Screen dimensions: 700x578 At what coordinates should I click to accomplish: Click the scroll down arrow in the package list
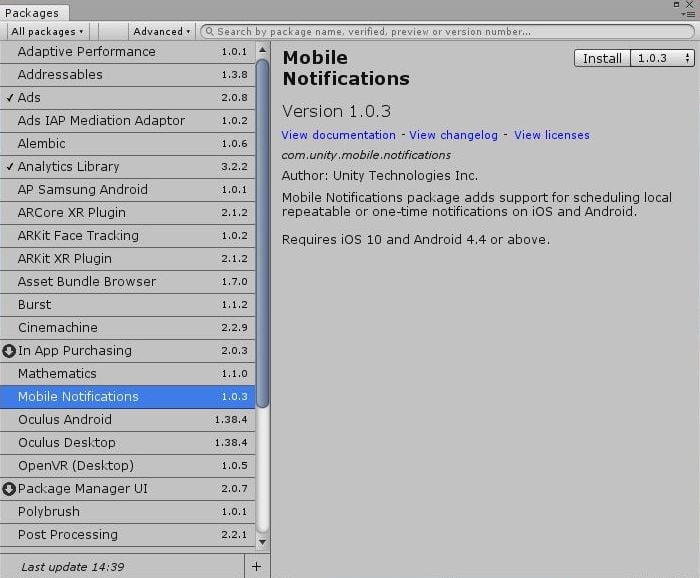[x=262, y=542]
